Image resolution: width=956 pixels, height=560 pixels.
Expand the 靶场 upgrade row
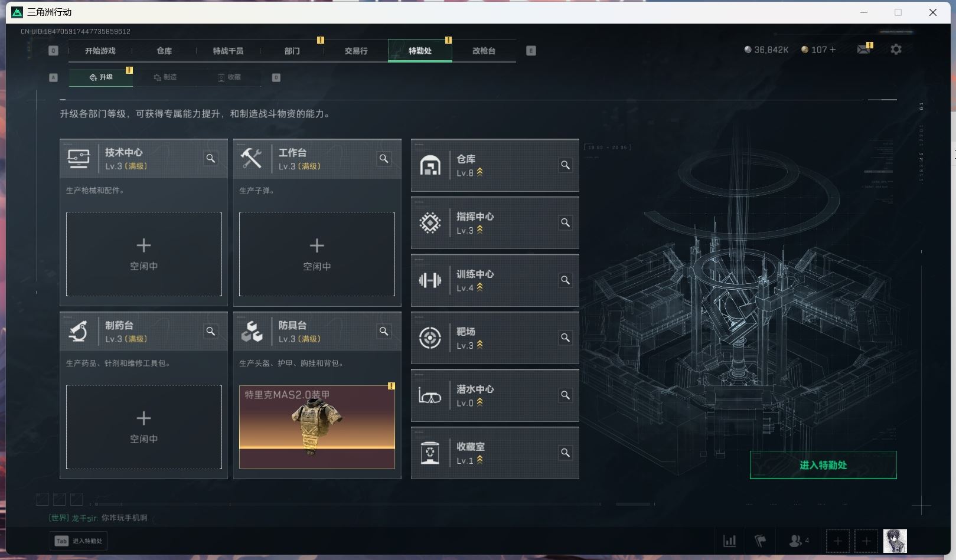495,338
